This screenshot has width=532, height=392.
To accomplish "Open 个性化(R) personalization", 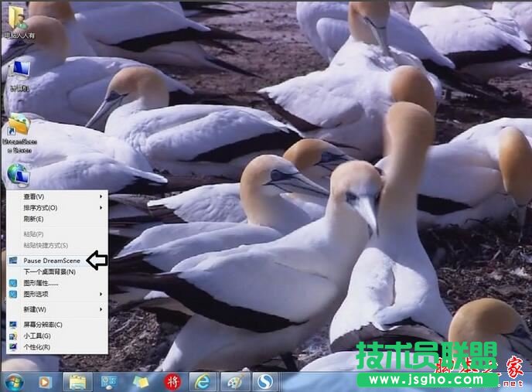I will click(x=36, y=347).
